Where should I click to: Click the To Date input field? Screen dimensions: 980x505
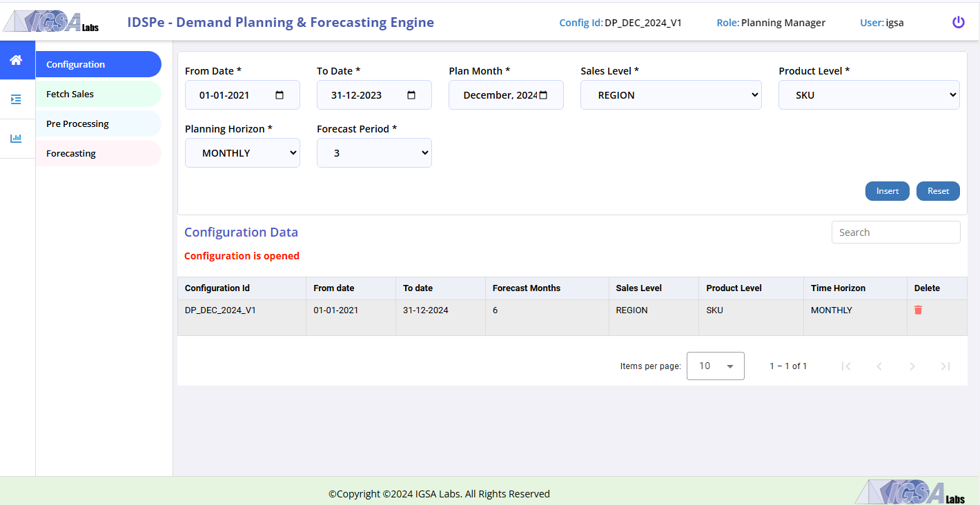374,95
